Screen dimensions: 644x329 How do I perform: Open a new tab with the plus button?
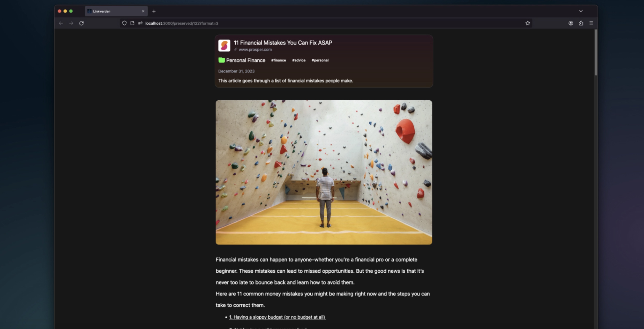[154, 11]
